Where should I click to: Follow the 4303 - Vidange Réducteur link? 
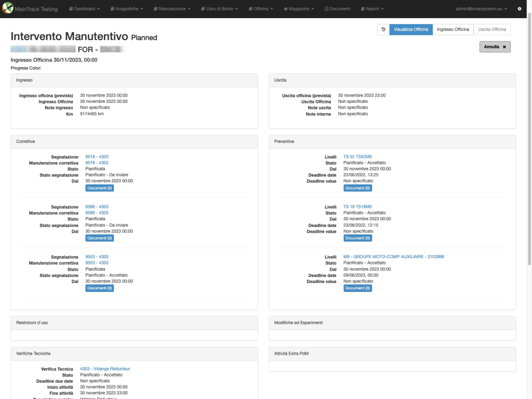[x=105, y=369]
